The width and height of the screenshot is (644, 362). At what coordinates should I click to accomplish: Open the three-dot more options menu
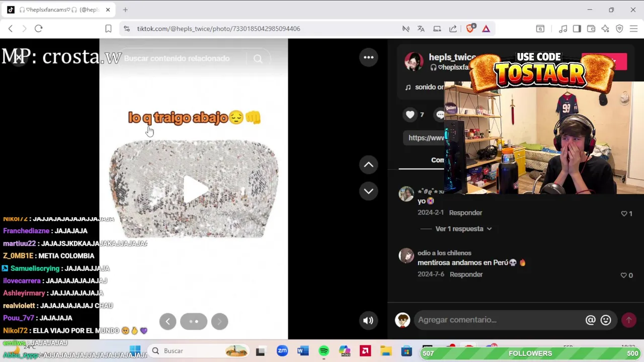pos(369,57)
